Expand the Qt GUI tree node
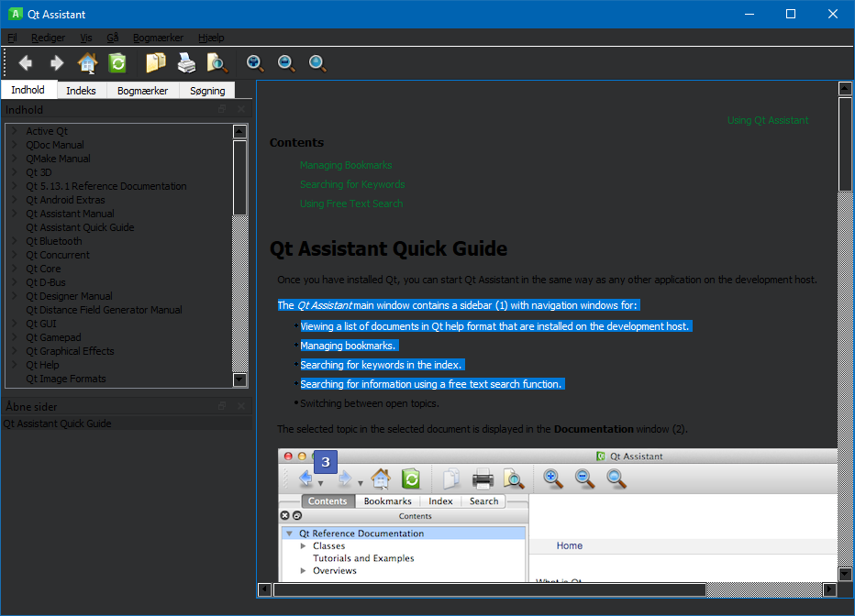855x616 pixels. click(x=15, y=324)
